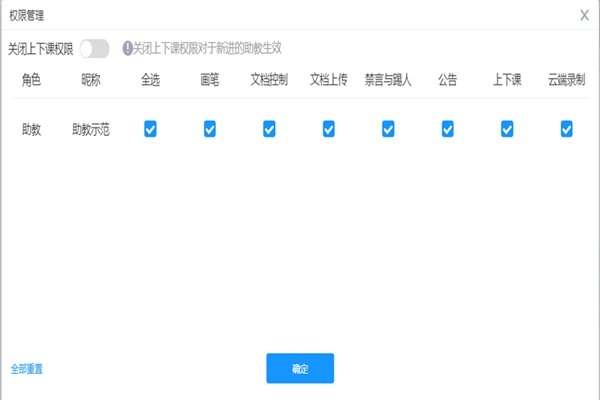600x400 pixels.
Task: Click the 昵称 column header
Action: tap(91, 80)
